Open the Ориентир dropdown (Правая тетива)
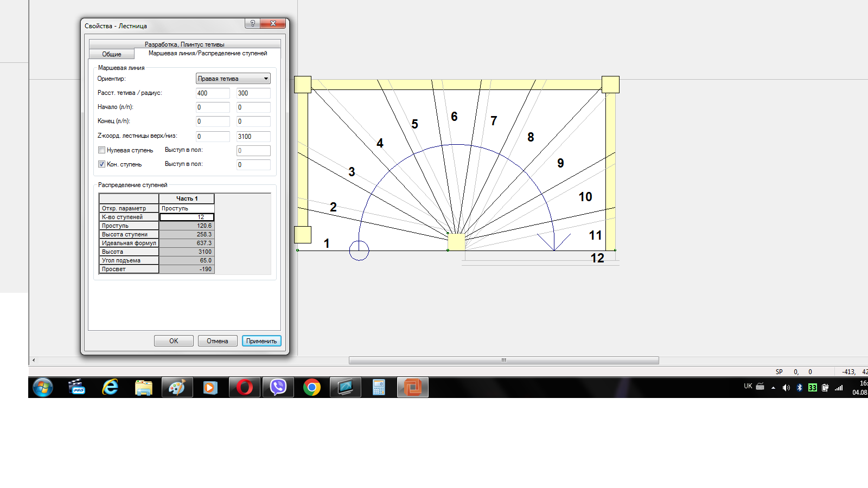Screen dimensions: 868x488 233,79
